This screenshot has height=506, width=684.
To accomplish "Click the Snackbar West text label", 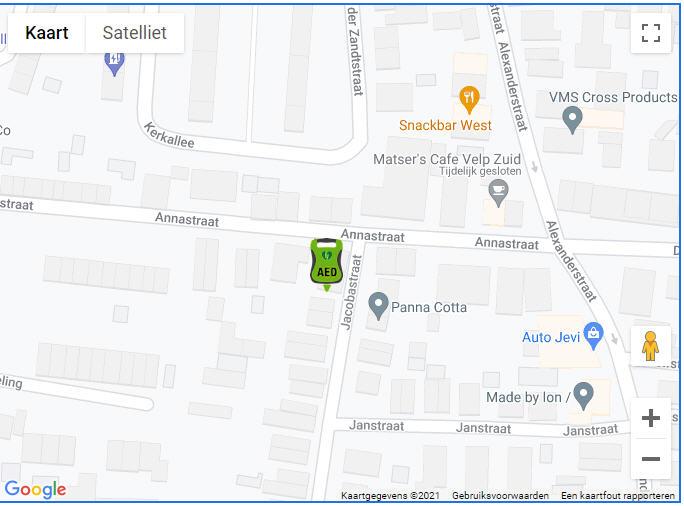I will click(x=445, y=125).
